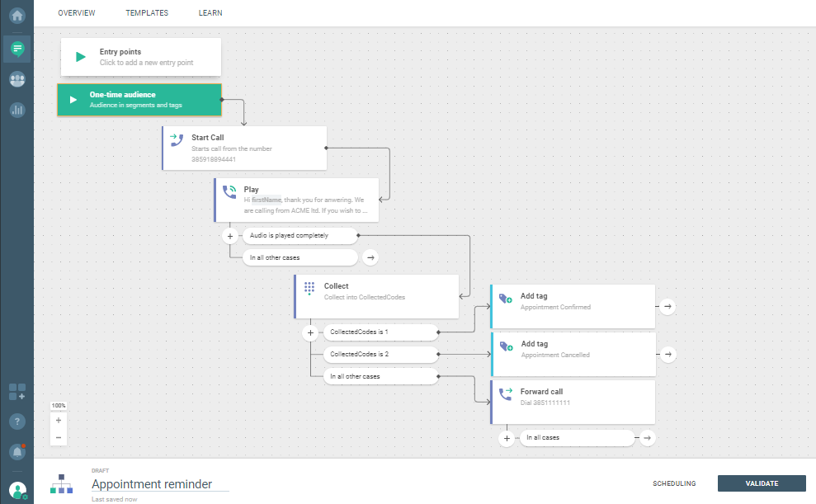Open the Scheduling link

673,484
